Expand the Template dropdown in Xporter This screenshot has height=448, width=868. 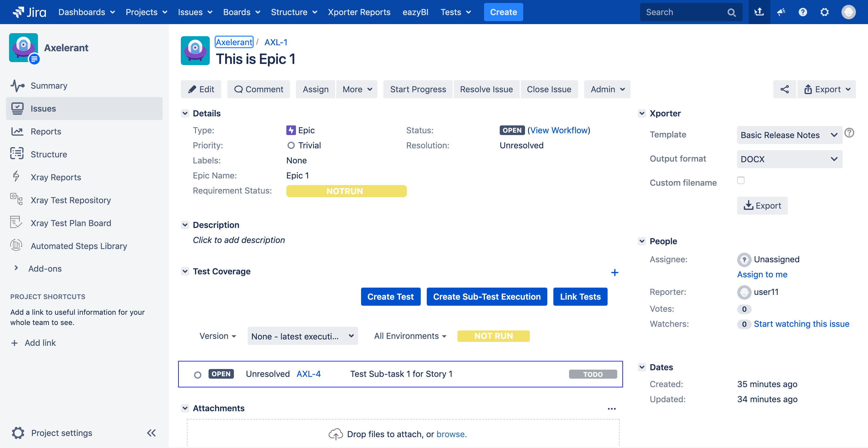coord(789,135)
